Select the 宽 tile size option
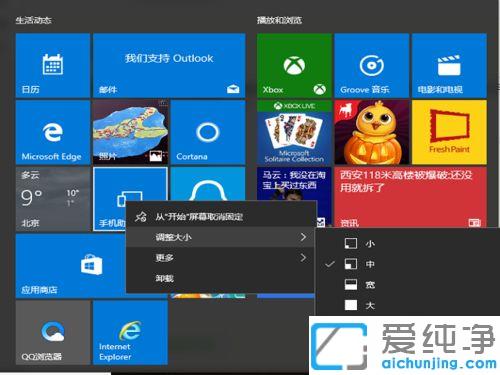The image size is (500, 375). [x=407, y=285]
